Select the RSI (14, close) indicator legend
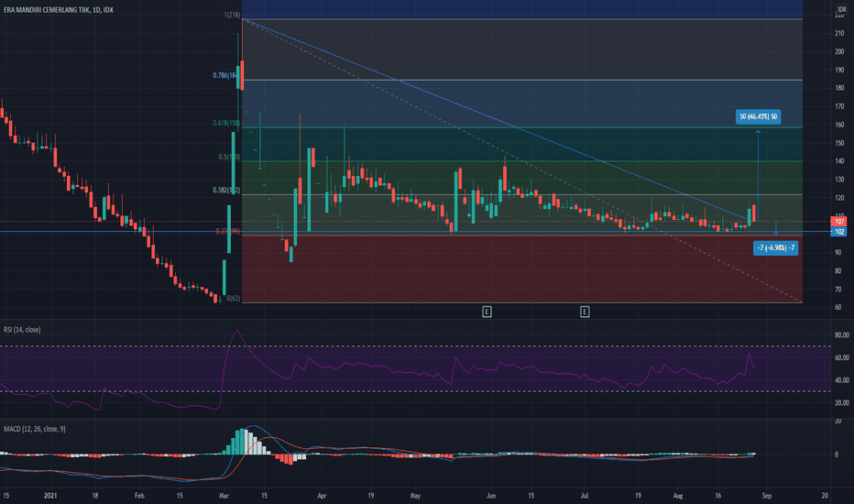This screenshot has width=854, height=504. point(22,330)
